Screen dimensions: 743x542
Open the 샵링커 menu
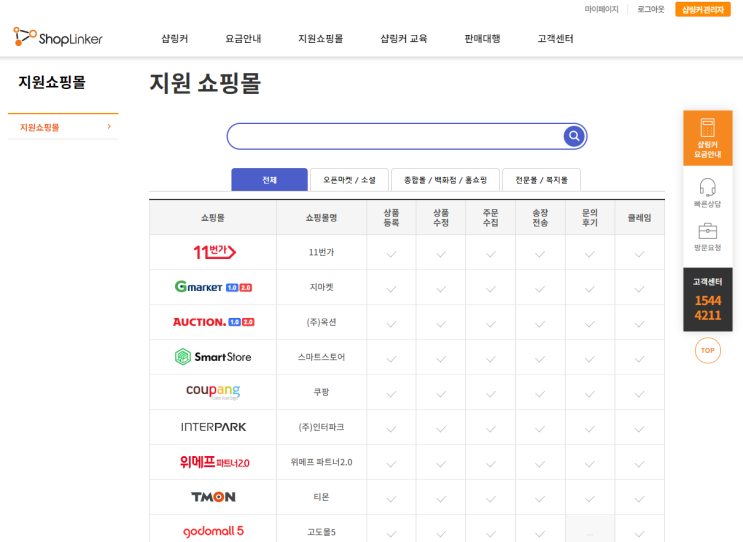[x=175, y=38]
